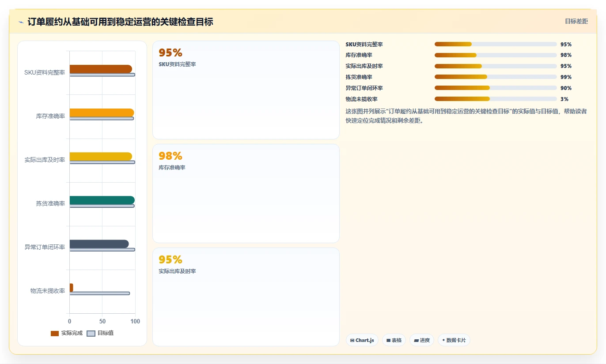Select the 98% 库存准确率 data card
This screenshot has height=364, width=606.
coord(246,193)
